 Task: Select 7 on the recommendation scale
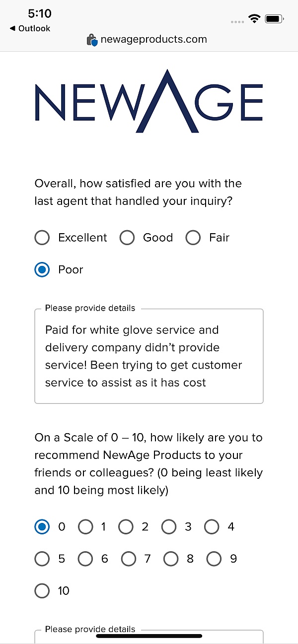[x=128, y=559]
